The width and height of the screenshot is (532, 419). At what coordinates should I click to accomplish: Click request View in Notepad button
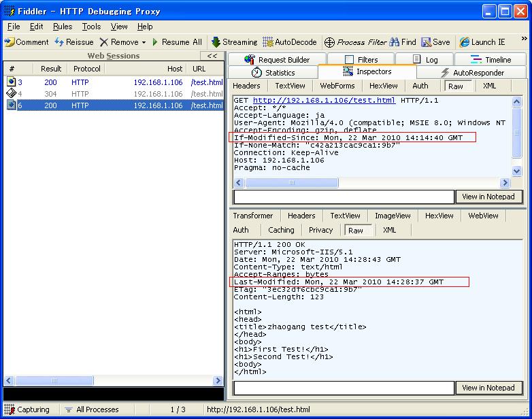[x=488, y=197]
